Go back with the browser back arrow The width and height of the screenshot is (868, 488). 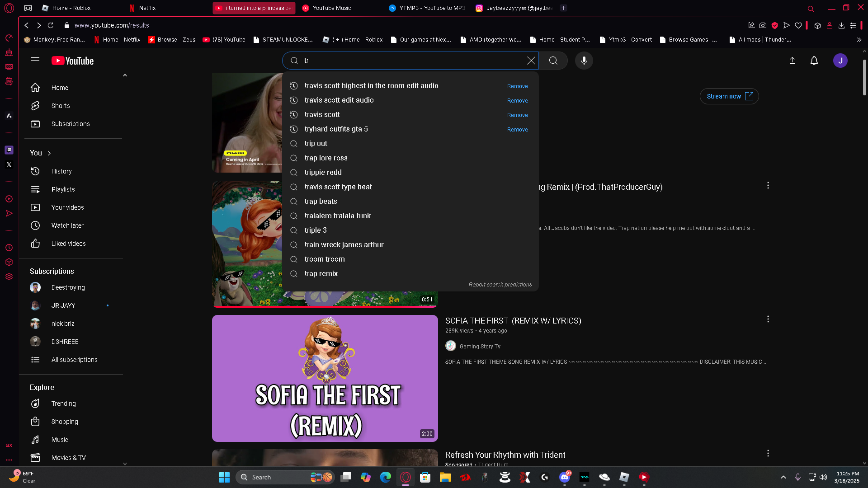click(x=27, y=25)
